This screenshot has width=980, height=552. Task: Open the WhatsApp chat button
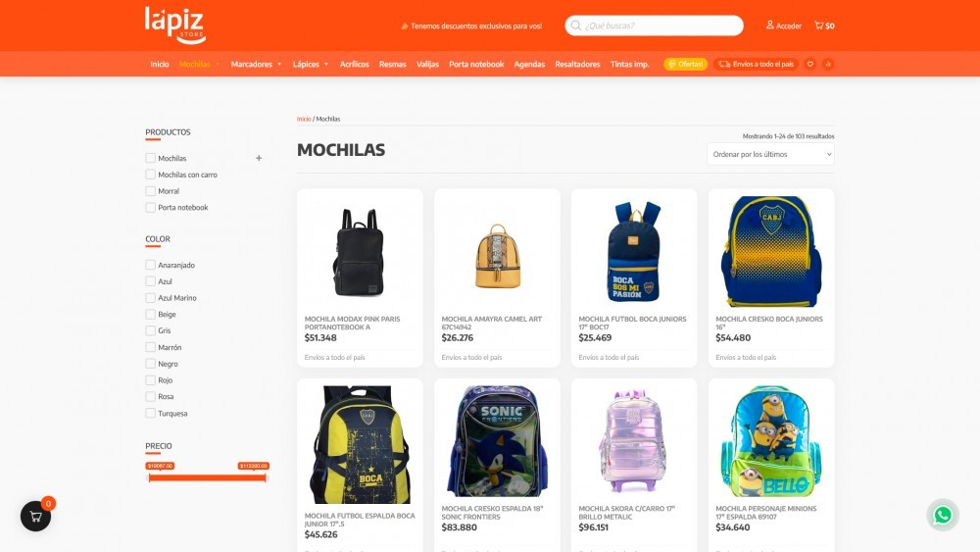tap(943, 515)
